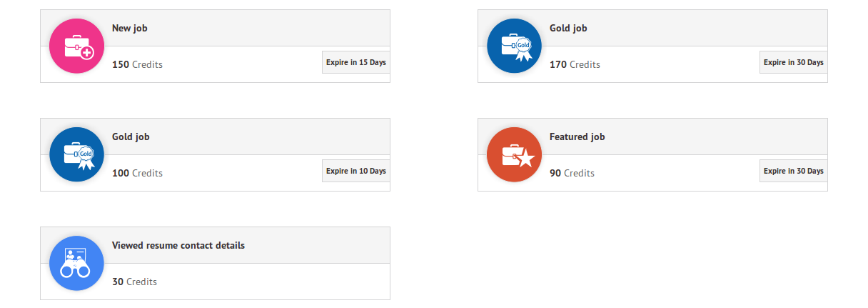
Task: Click the orange Featured job star icon
Action: click(x=514, y=154)
